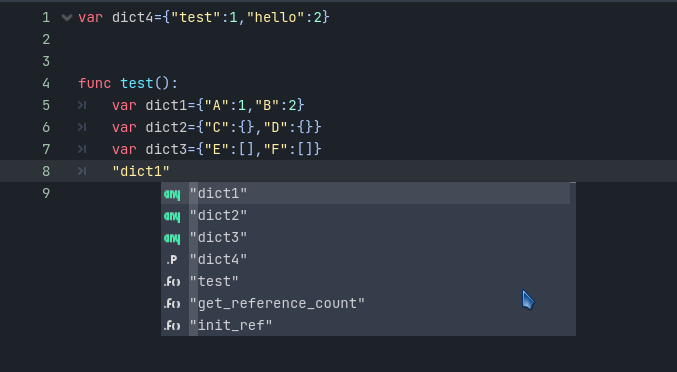Click the test() function name on line 4
The width and height of the screenshot is (677, 372).
pos(136,83)
